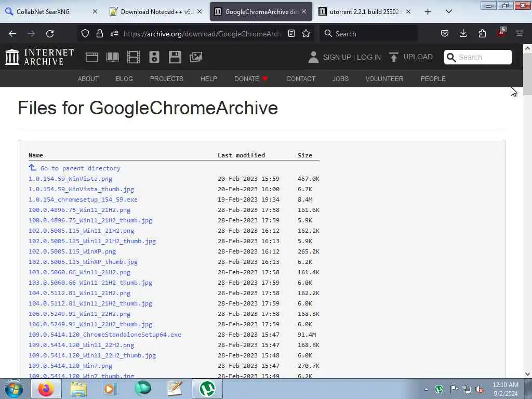Image resolution: width=532 pixels, height=399 pixels.
Task: Open site permissions icon in address bar
Action: 114,33
